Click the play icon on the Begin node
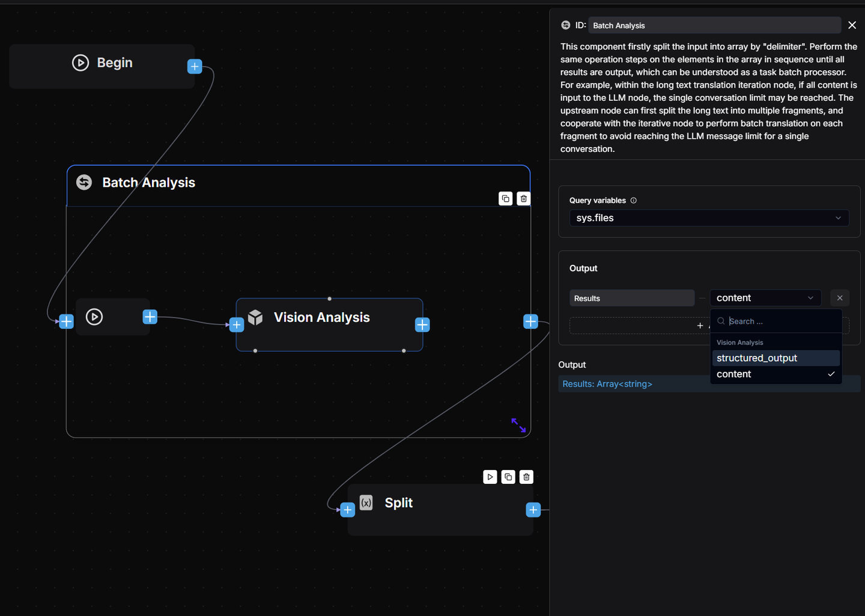 80,62
